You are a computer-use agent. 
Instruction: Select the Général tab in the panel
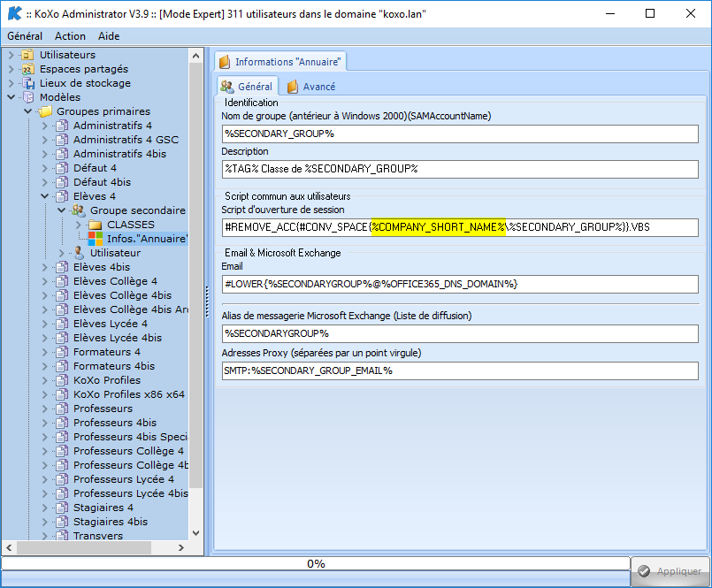247,87
